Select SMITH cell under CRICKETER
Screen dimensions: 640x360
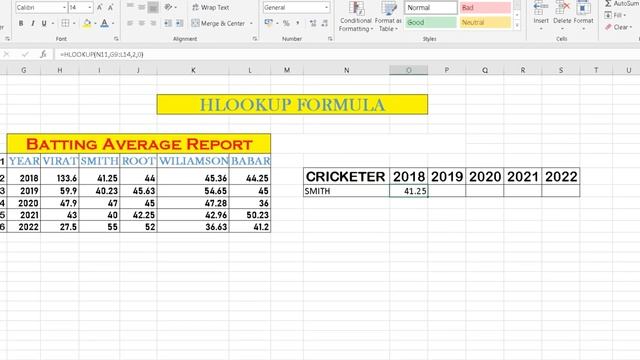click(347, 191)
